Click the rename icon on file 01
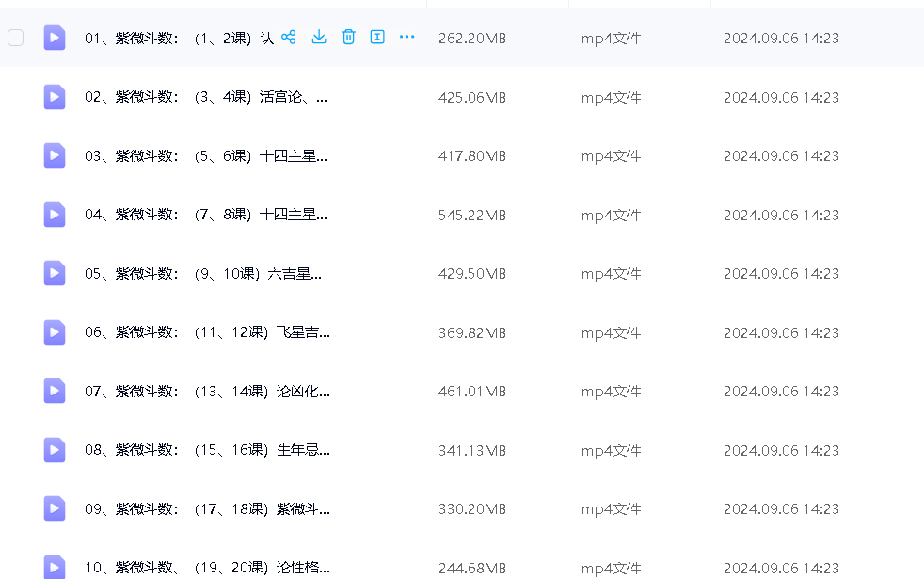The width and height of the screenshot is (924, 579). (x=377, y=38)
